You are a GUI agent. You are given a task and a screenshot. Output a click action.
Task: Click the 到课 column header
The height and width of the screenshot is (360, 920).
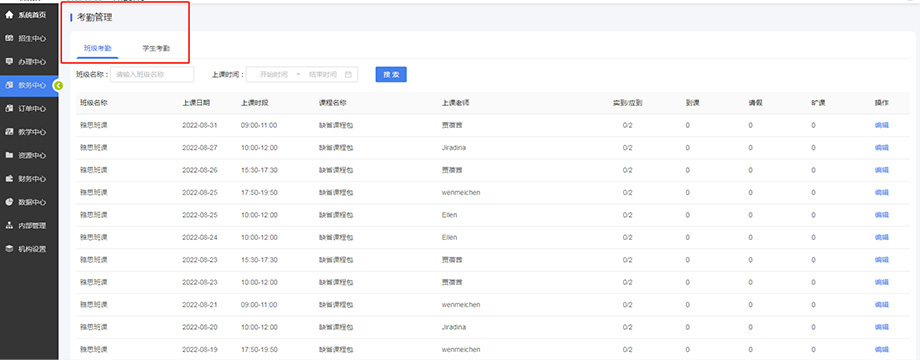pos(692,103)
